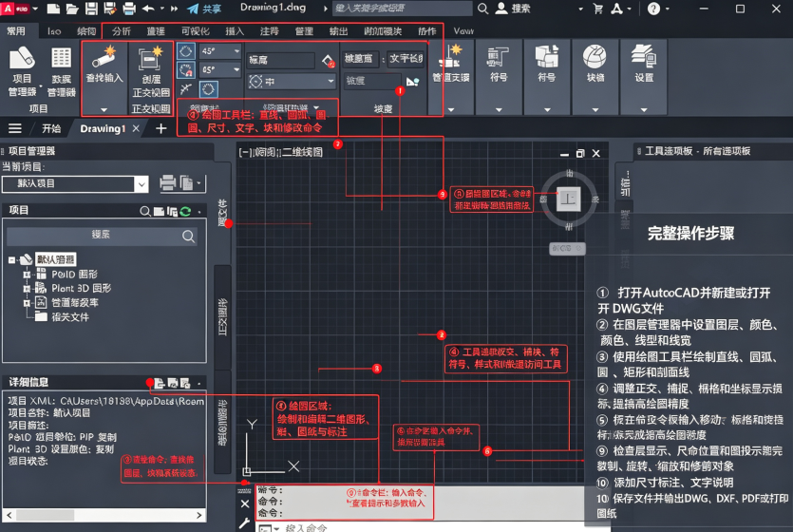Click the project manager printer icon
Image resolution: width=793 pixels, height=532 pixels.
[x=168, y=183]
